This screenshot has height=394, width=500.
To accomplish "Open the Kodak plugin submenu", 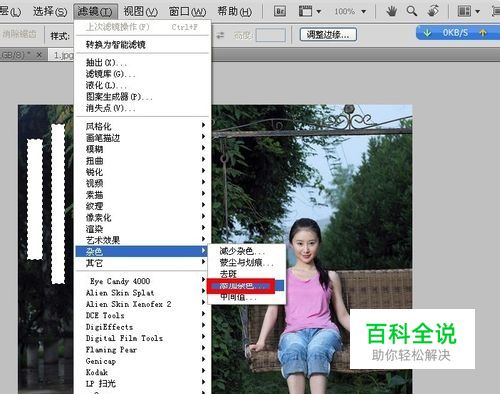I will click(143, 372).
